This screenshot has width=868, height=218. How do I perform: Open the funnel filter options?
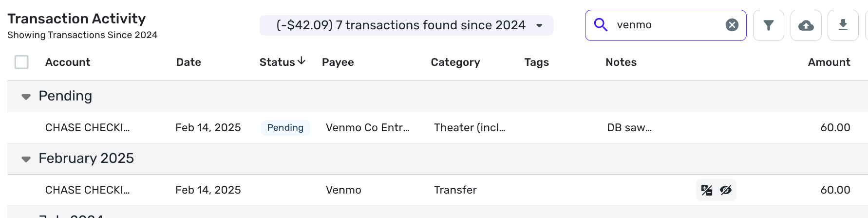[x=768, y=25]
